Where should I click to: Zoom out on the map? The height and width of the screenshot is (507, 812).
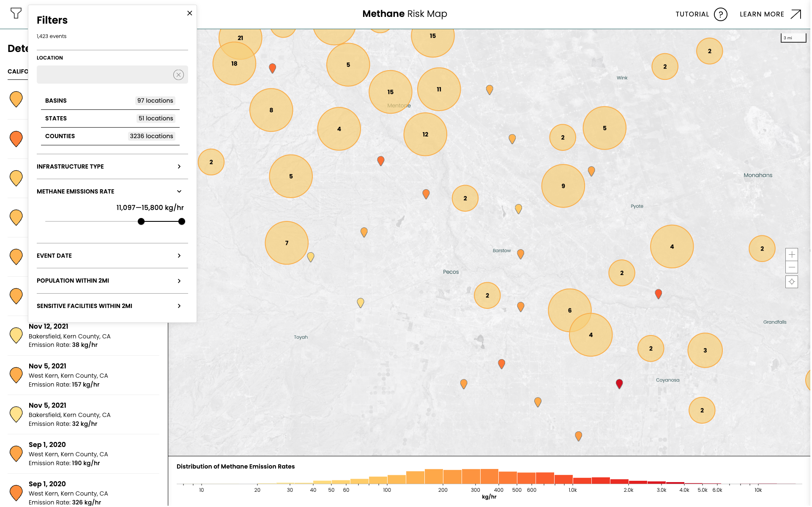tap(792, 267)
